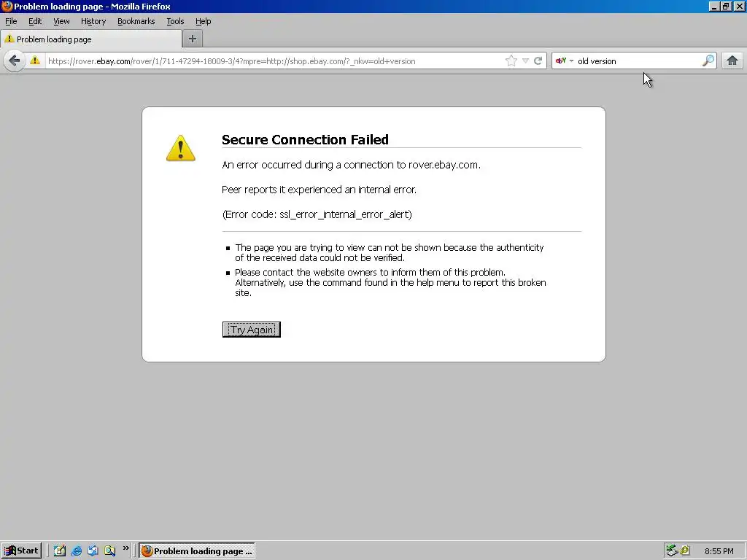
Task: Minimize the Firefox window
Action: click(713, 6)
